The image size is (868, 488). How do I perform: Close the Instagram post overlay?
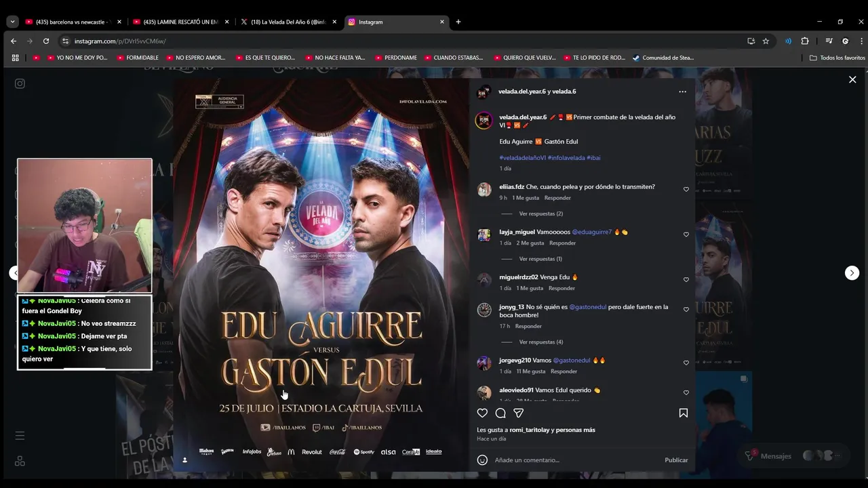852,79
